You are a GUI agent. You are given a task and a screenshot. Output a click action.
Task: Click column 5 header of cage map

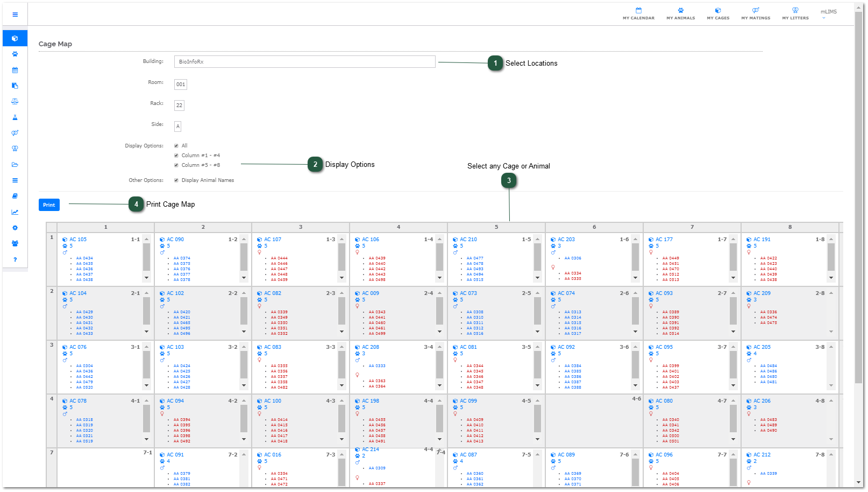tap(496, 227)
